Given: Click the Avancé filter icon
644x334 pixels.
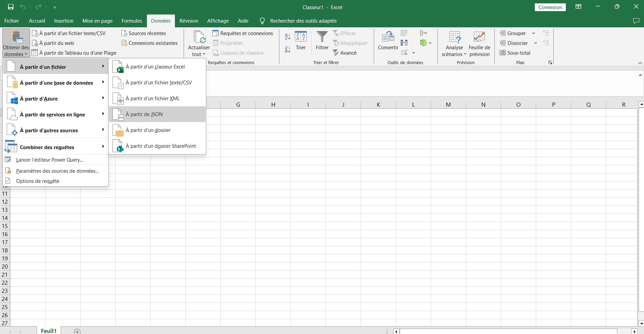Looking at the screenshot, I should click(336, 53).
